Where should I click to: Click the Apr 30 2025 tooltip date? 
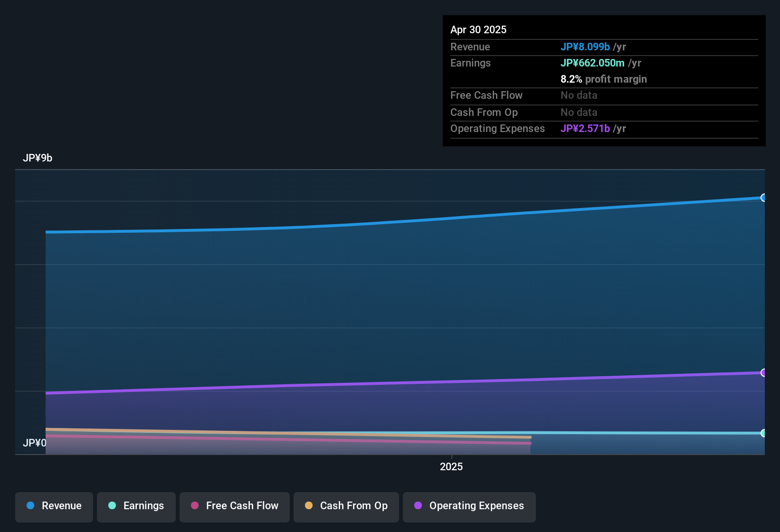(478, 29)
